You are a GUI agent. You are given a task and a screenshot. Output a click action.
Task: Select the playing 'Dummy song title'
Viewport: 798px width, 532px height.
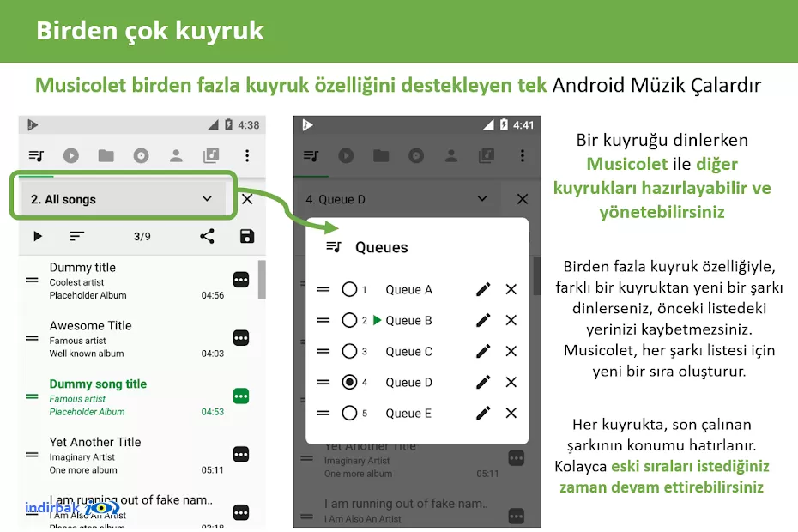tap(138, 396)
